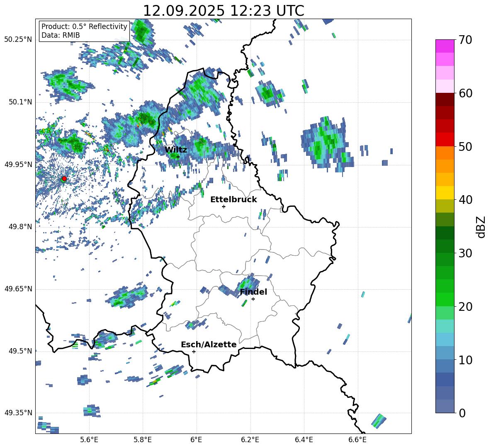Click the 49.8°N latitude label
This screenshot has width=491, height=448.
[20, 227]
